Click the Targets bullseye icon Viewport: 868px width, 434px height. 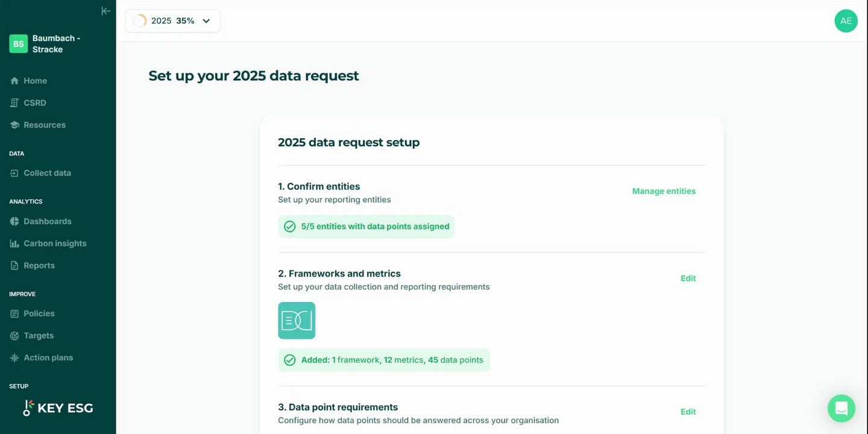pyautogui.click(x=14, y=336)
